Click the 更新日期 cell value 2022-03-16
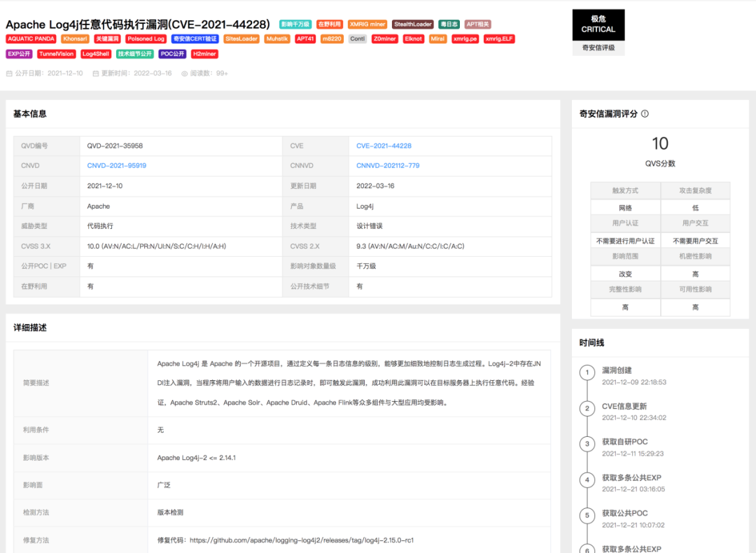 (375, 185)
